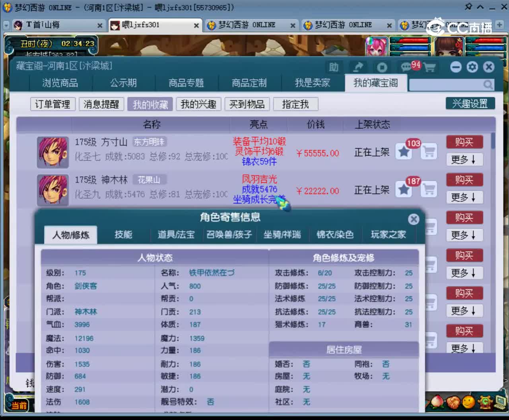Buy the 方寸山 ¥55555 character
This screenshot has height=420, width=509.
[x=464, y=142]
